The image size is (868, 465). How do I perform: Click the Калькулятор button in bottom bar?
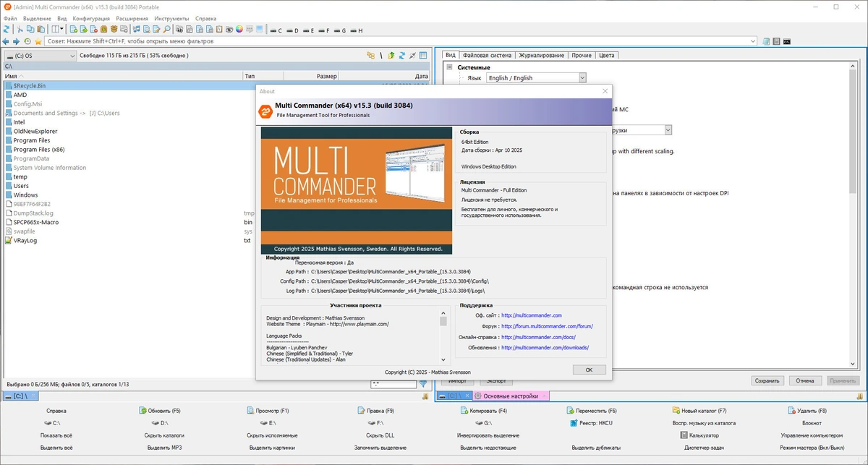pyautogui.click(x=699, y=435)
